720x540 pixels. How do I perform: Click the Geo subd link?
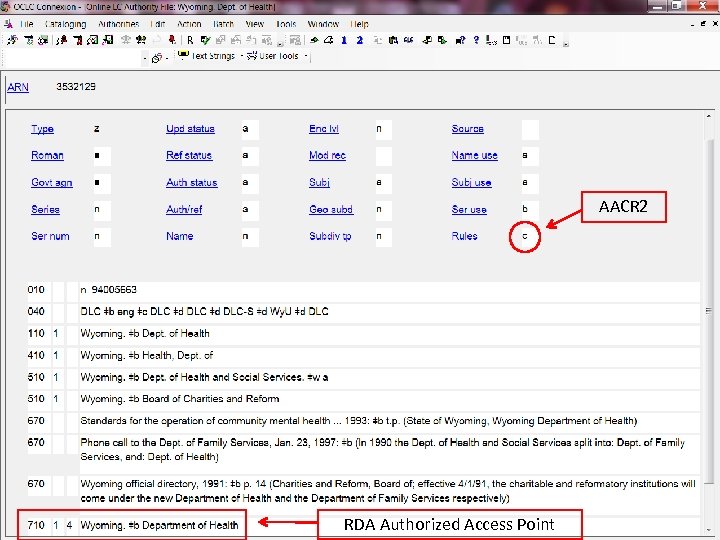click(x=331, y=210)
